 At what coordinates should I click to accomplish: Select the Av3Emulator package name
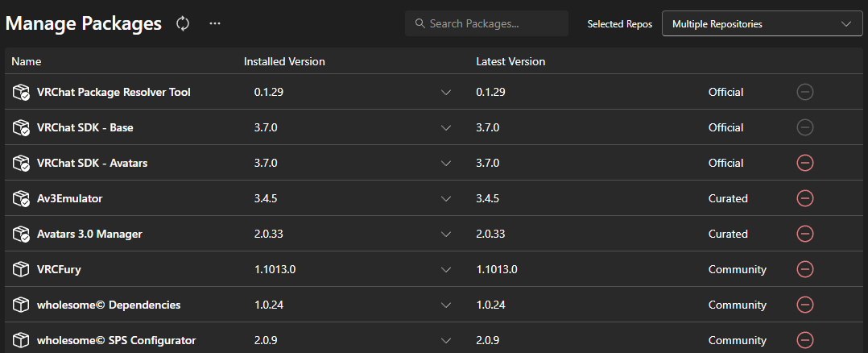click(x=70, y=198)
